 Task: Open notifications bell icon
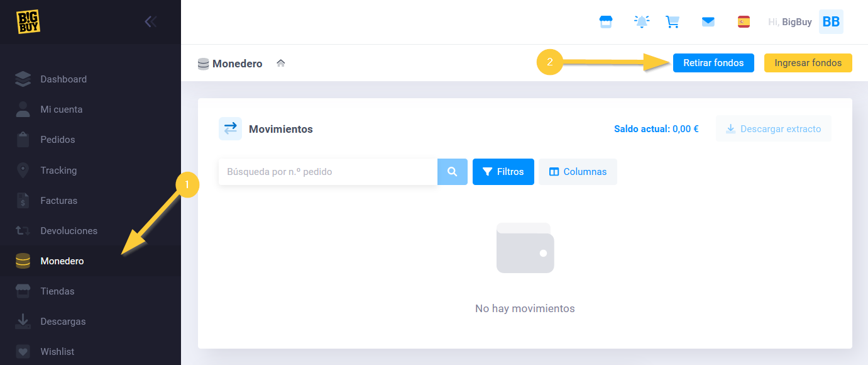click(641, 22)
